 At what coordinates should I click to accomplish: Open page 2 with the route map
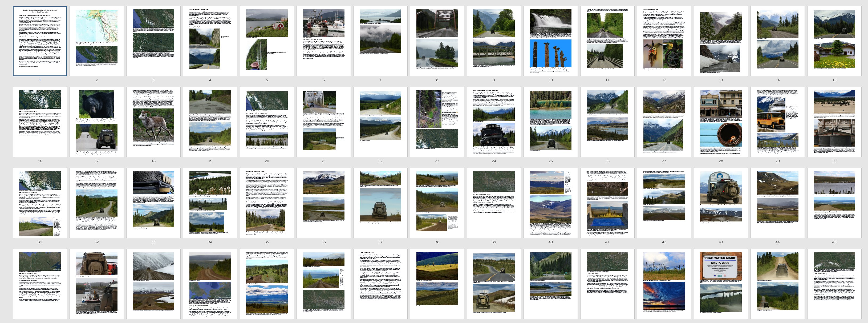coord(96,41)
